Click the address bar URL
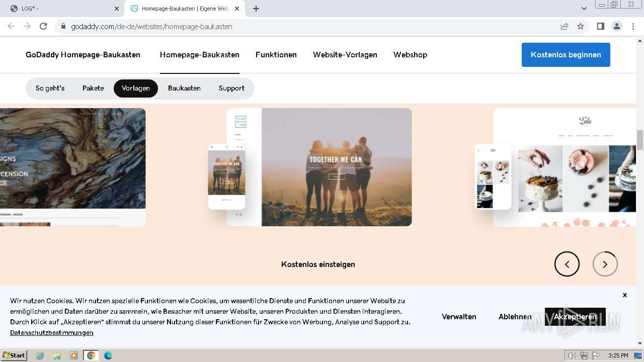644x362 pixels. point(151,27)
